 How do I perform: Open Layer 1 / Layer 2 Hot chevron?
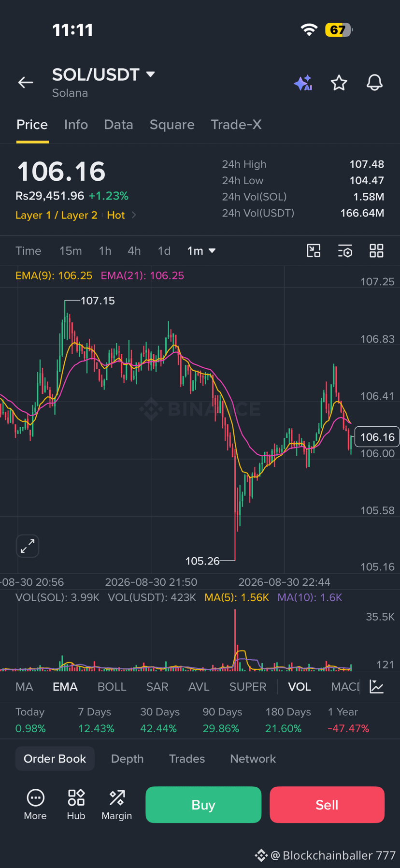tap(134, 215)
